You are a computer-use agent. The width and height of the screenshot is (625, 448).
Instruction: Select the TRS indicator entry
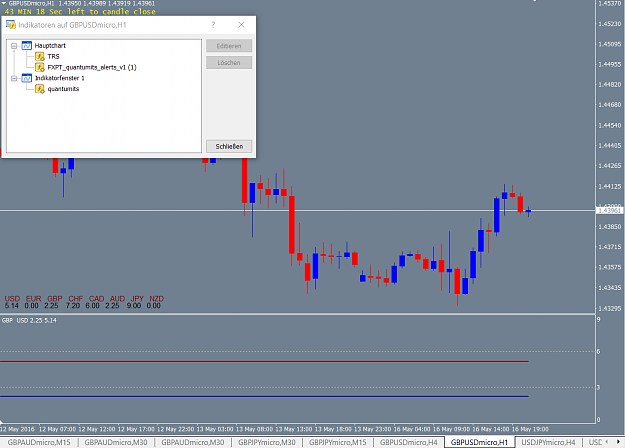(x=53, y=57)
